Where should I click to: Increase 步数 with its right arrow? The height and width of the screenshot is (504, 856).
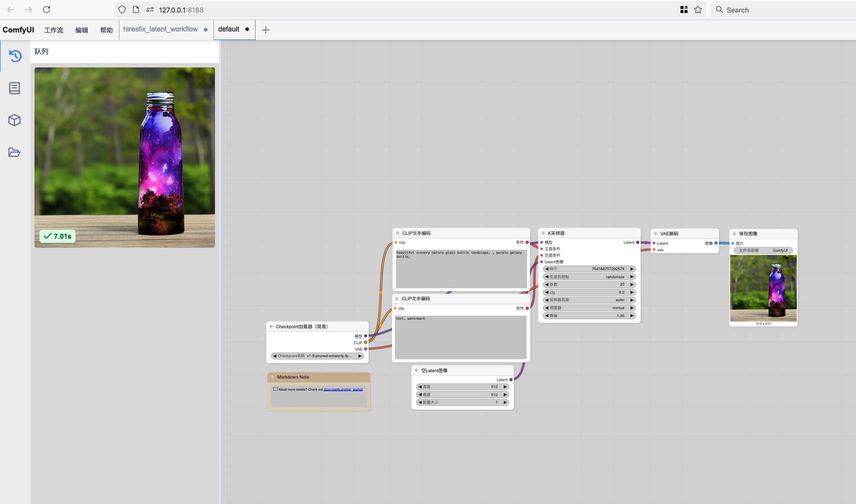(632, 285)
